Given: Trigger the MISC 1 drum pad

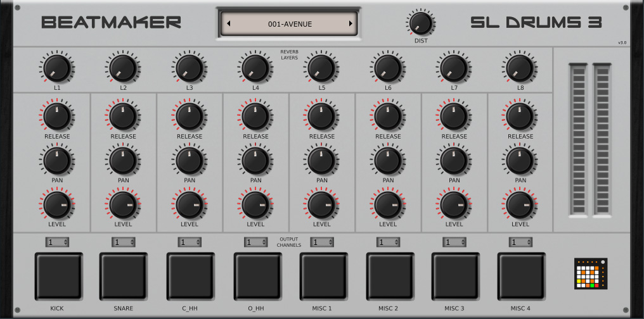Looking at the screenshot, I should (x=323, y=276).
